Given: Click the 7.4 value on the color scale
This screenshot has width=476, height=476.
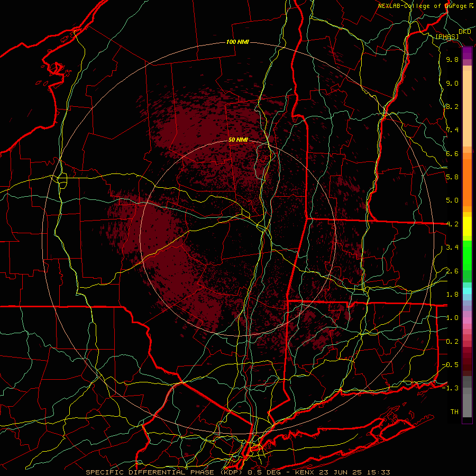Looking at the screenshot, I should (x=452, y=130).
